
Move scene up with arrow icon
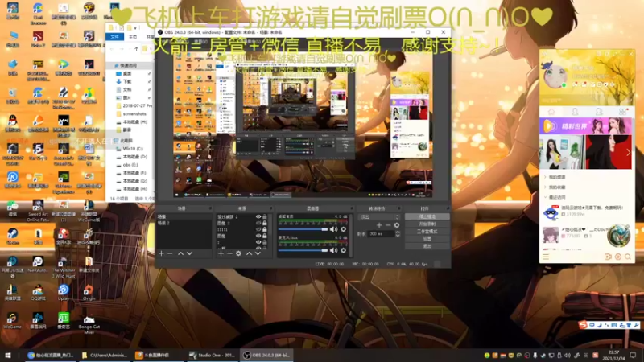point(180,253)
